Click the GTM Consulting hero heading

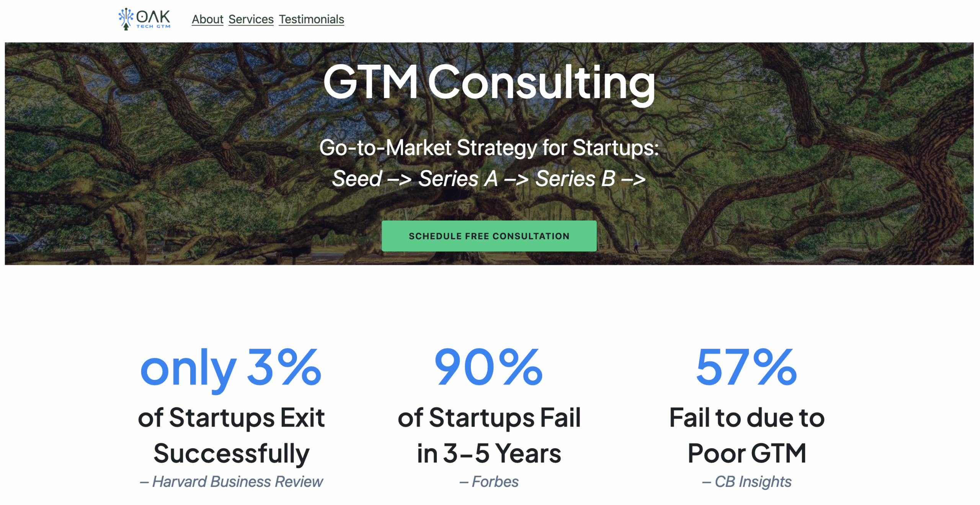pyautogui.click(x=489, y=82)
